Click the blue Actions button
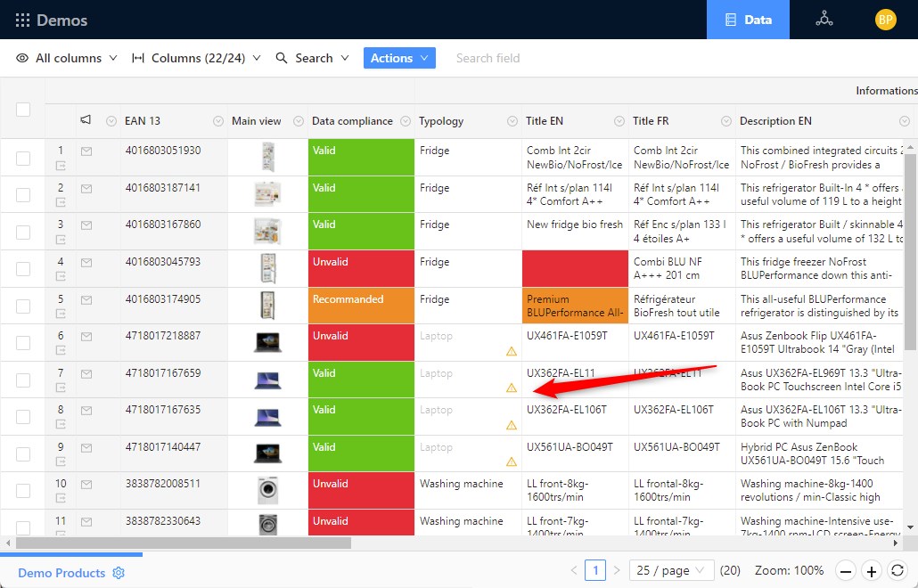 point(398,58)
